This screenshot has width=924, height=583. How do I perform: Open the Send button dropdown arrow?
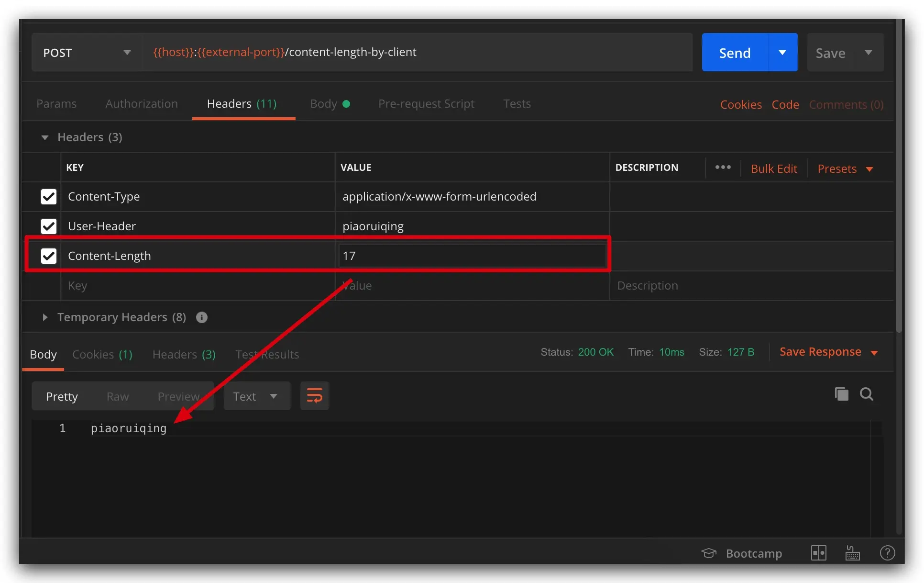tap(782, 53)
